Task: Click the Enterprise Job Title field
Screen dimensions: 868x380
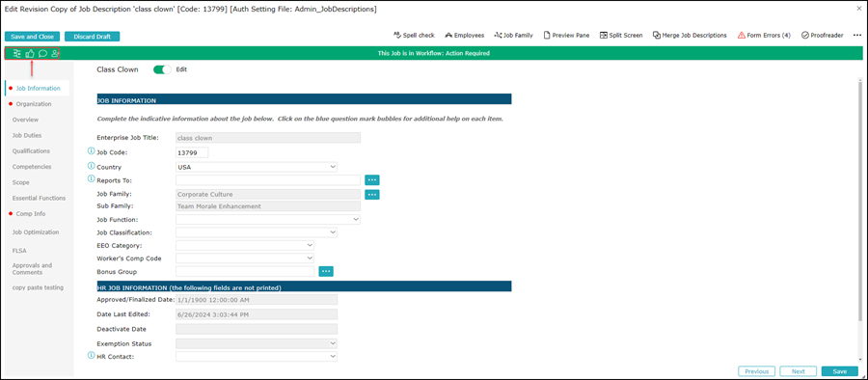Action: [268, 137]
